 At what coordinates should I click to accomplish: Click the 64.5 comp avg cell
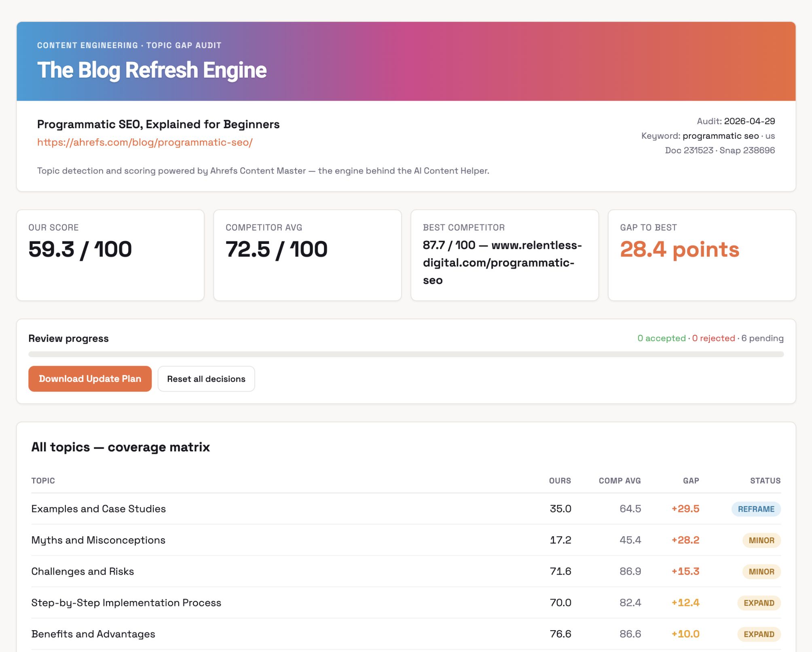pyautogui.click(x=630, y=509)
